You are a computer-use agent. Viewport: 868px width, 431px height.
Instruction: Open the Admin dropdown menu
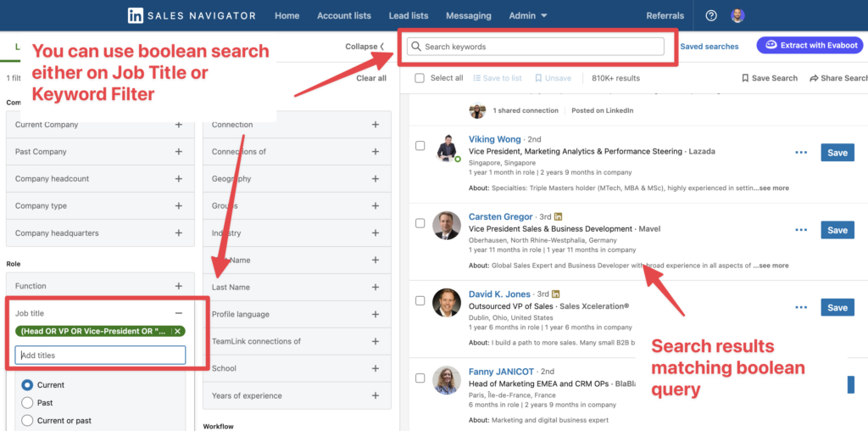coord(528,15)
